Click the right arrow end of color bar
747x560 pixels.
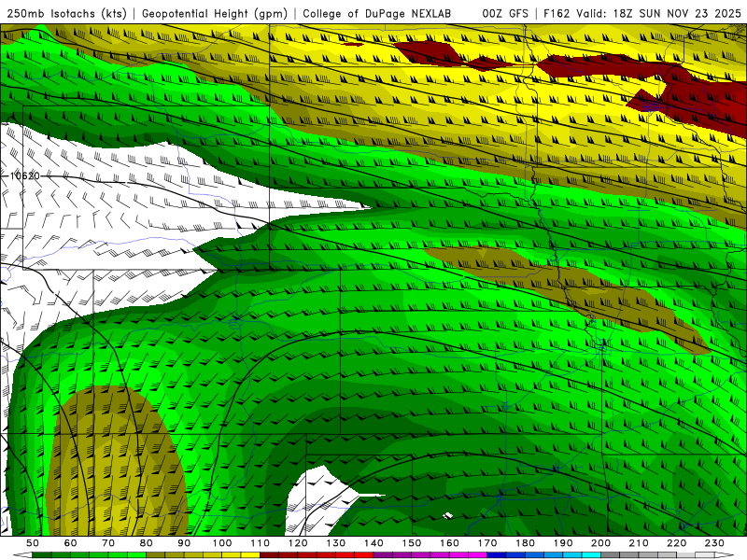tap(725, 554)
